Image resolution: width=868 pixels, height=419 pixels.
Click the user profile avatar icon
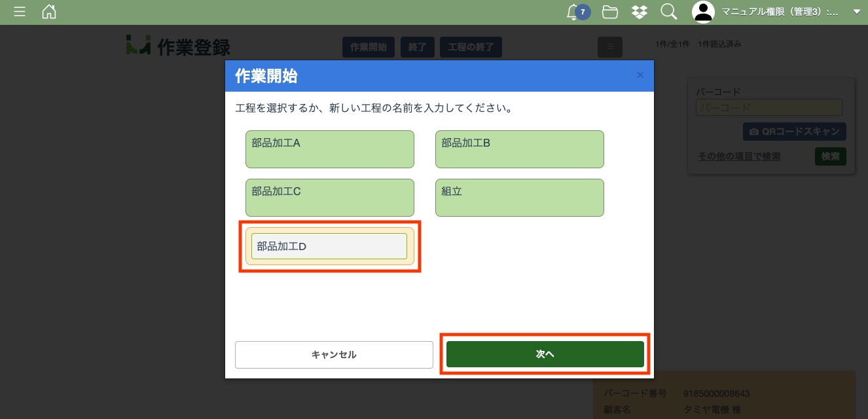pyautogui.click(x=703, y=12)
